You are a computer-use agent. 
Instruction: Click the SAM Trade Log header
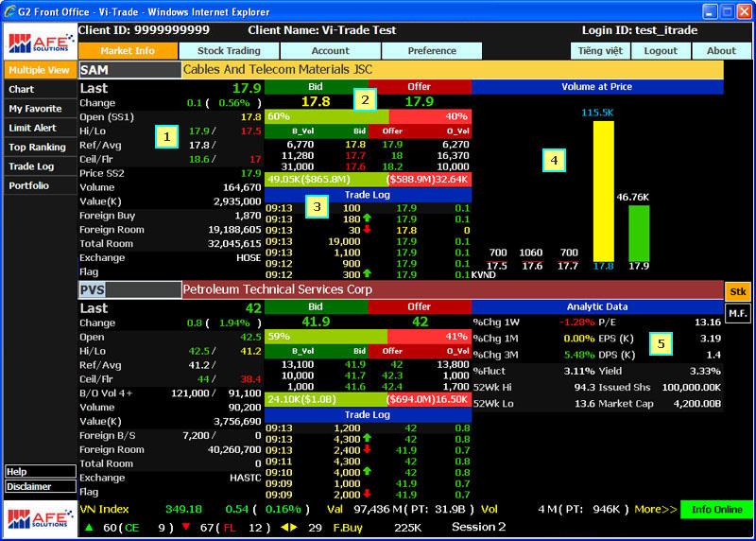coord(368,195)
